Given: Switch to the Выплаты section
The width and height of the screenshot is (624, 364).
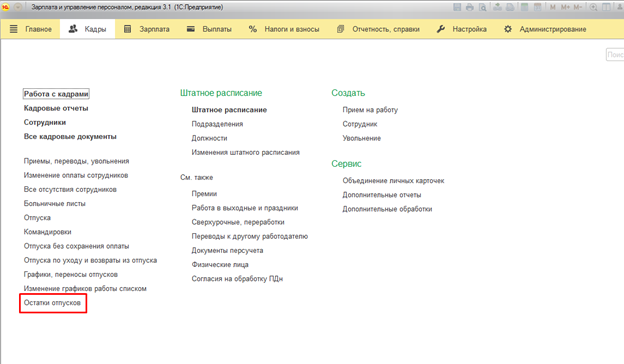Looking at the screenshot, I should tap(209, 29).
